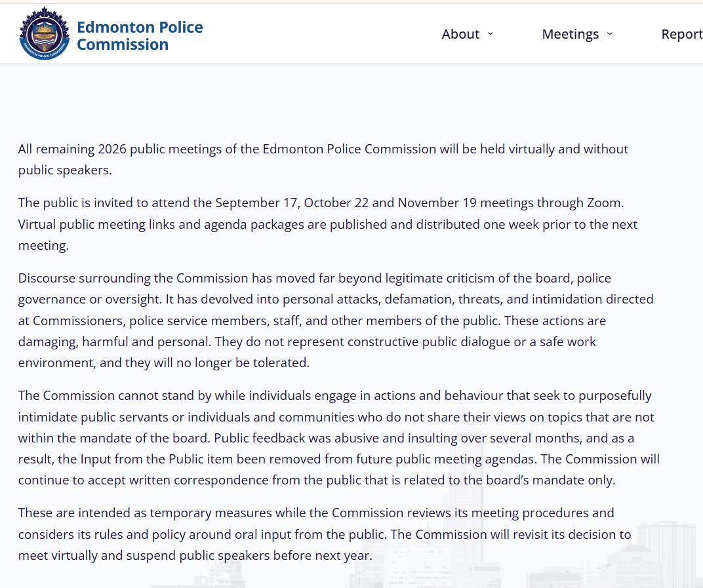Image resolution: width=703 pixels, height=588 pixels.
Task: Click the paragraph starting 'The Commission cannot stand by'
Action: click(x=338, y=438)
